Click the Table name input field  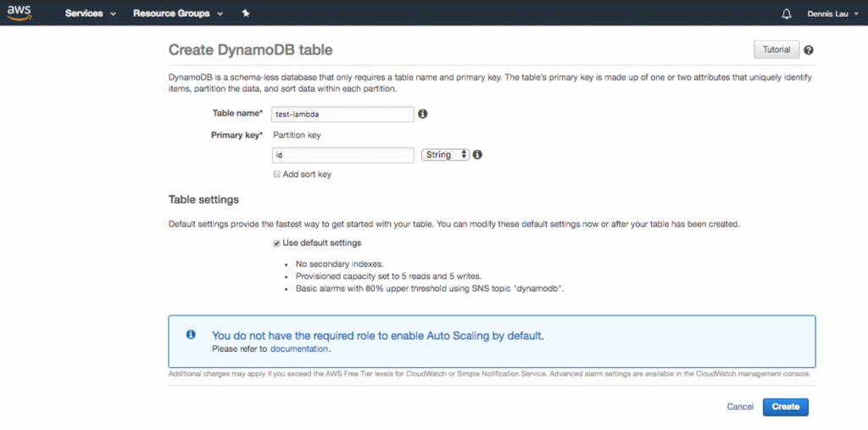tap(342, 114)
